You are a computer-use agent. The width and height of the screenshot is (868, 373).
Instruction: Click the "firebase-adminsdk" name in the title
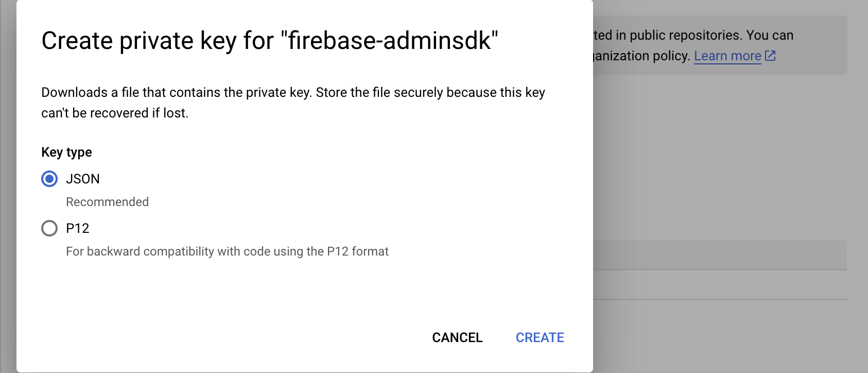point(389,41)
